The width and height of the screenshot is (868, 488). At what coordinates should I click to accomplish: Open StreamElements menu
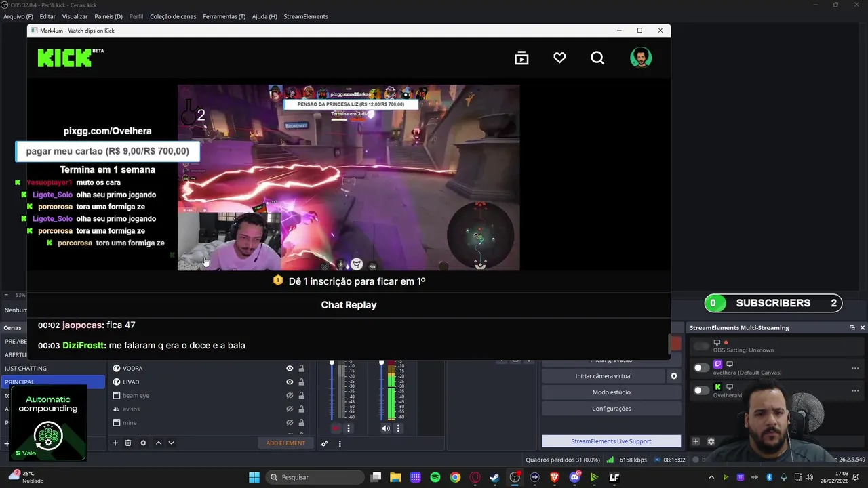click(306, 16)
